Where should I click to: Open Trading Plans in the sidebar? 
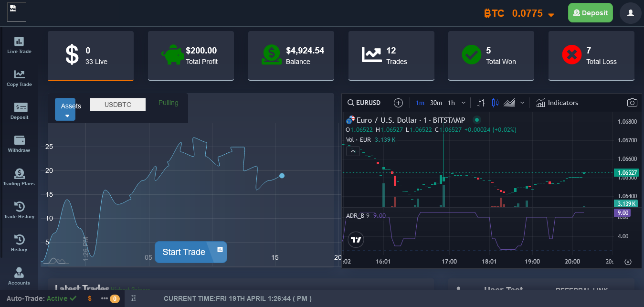(19, 177)
